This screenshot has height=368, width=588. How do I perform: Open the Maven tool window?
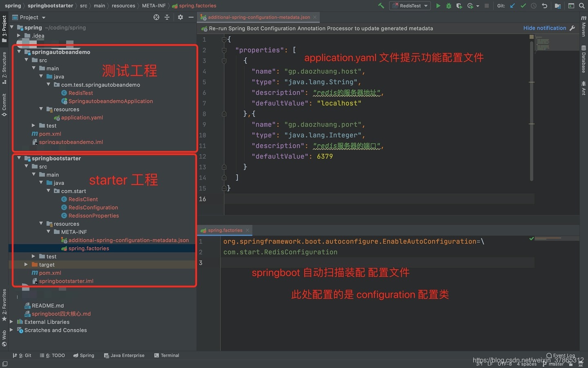[x=584, y=26]
